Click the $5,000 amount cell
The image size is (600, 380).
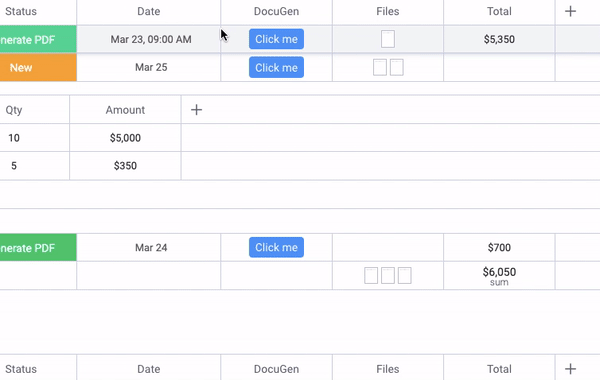tap(125, 138)
